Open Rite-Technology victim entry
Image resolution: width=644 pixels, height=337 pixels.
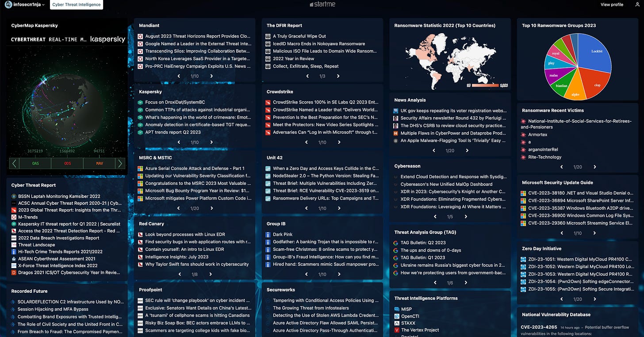click(544, 157)
